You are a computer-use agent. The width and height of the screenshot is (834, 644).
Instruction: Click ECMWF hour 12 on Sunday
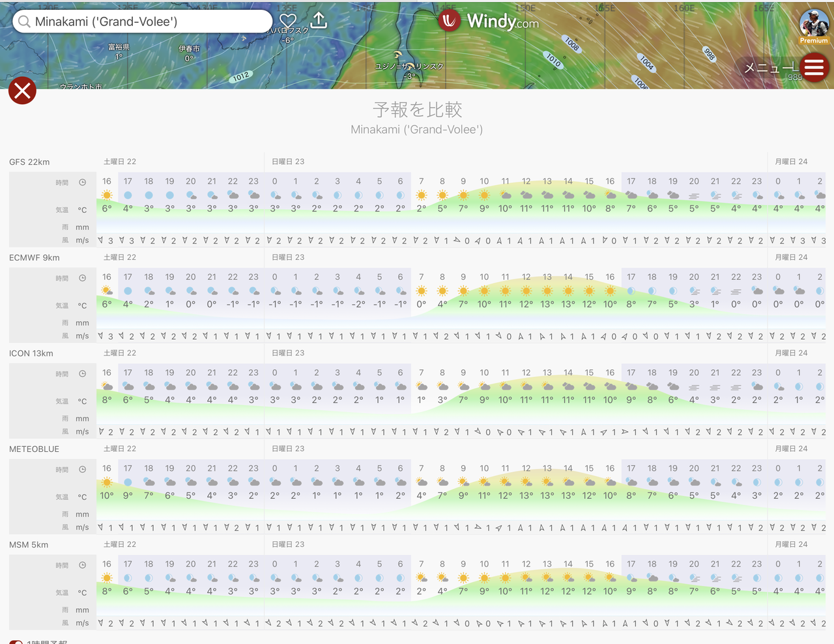tap(526, 277)
